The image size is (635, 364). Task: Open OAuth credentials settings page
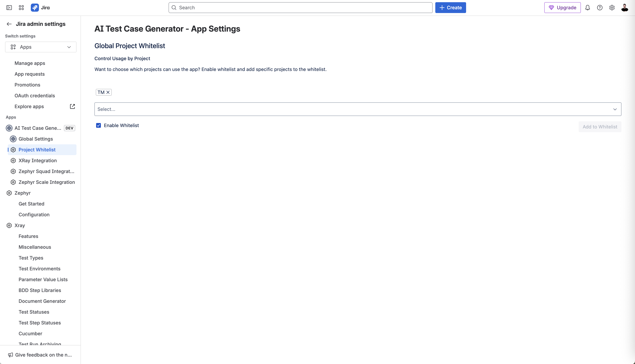tap(35, 95)
